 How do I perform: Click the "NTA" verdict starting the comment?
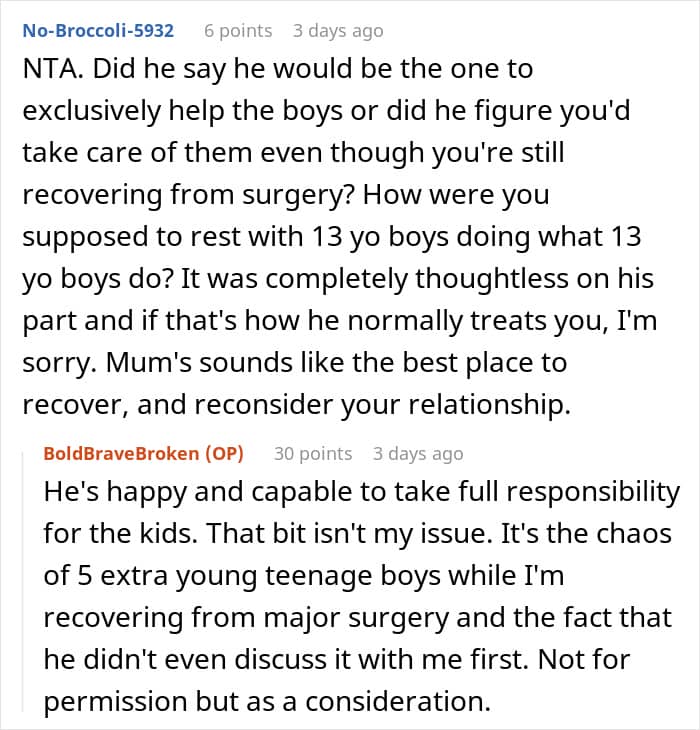point(44,70)
